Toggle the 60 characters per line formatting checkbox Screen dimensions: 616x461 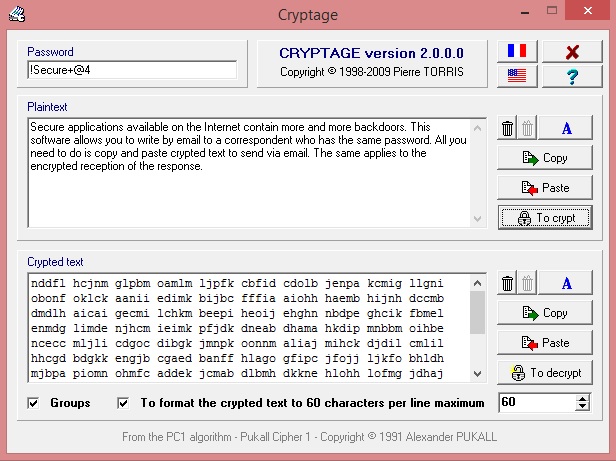tap(124, 403)
